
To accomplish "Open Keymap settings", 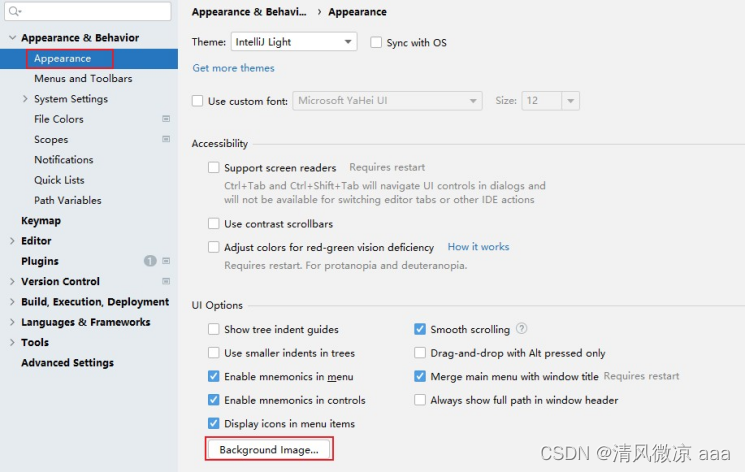I will pyautogui.click(x=41, y=221).
